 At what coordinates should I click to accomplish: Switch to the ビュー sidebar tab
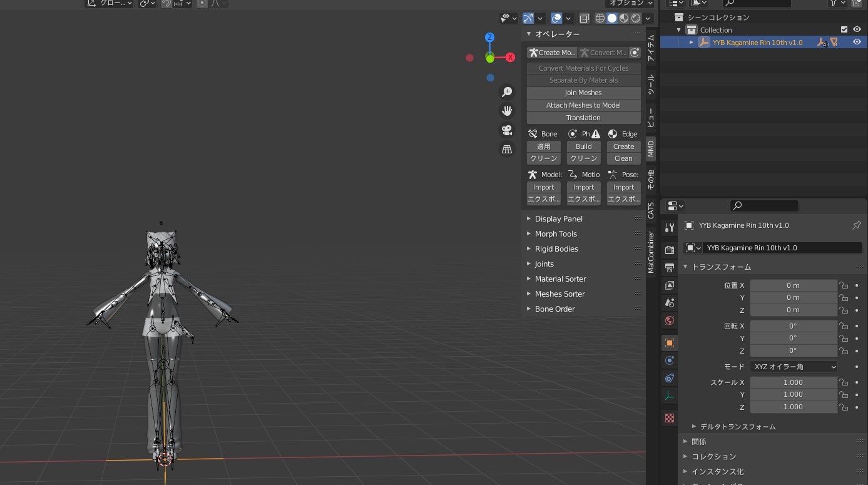(651, 118)
